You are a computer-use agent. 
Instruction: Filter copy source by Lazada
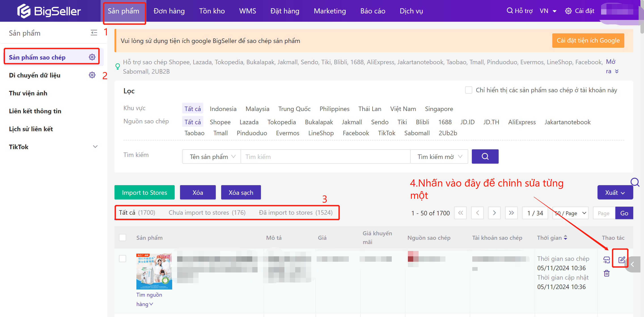tap(249, 122)
